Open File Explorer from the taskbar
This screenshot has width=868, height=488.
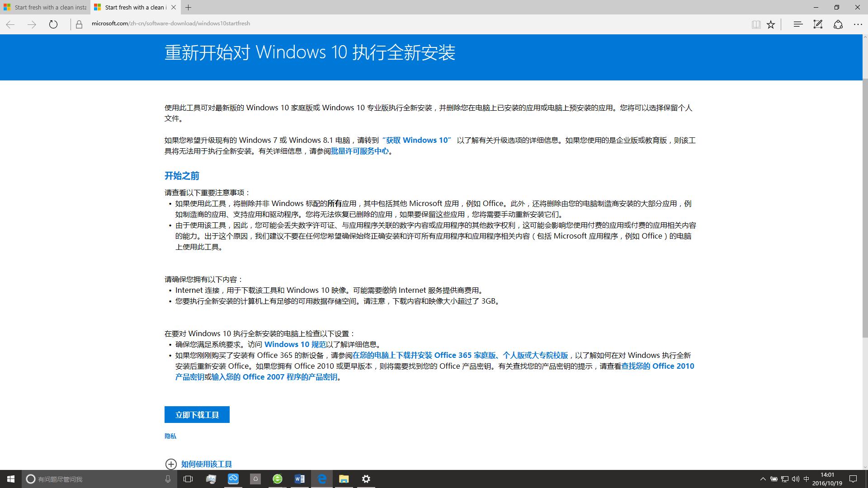344,479
